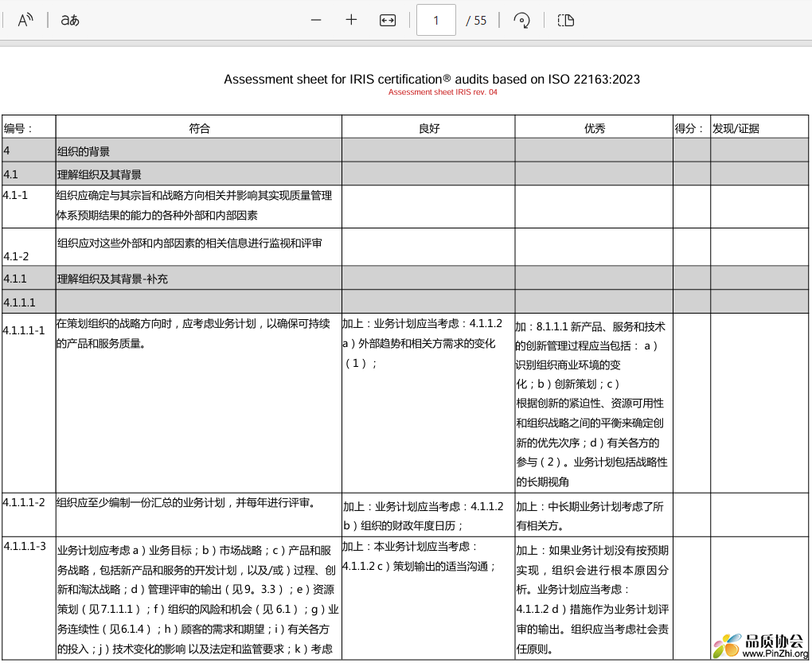Screen dimensions: 812x663
Task: Click text '在策划组织的战略方向时'
Action: [x=114, y=323]
